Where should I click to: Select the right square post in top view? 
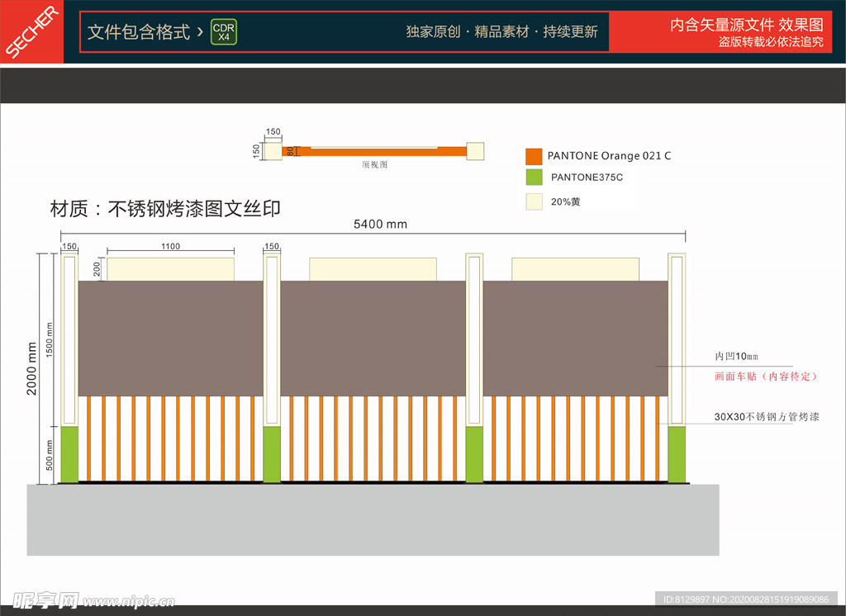475,151
